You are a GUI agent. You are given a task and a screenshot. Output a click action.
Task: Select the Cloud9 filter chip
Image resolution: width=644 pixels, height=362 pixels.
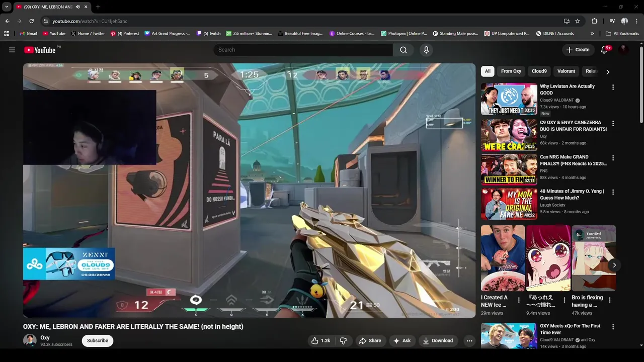coord(539,71)
